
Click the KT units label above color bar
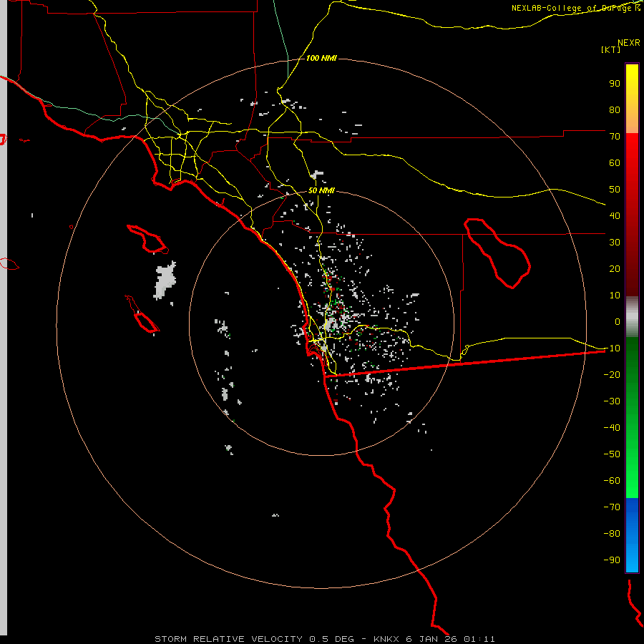pyautogui.click(x=611, y=49)
